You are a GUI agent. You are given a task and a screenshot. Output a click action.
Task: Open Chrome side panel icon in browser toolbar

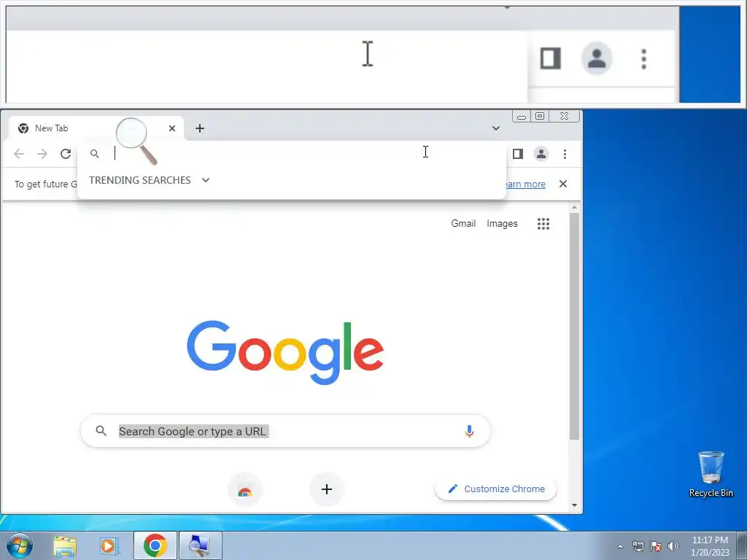[518, 154]
